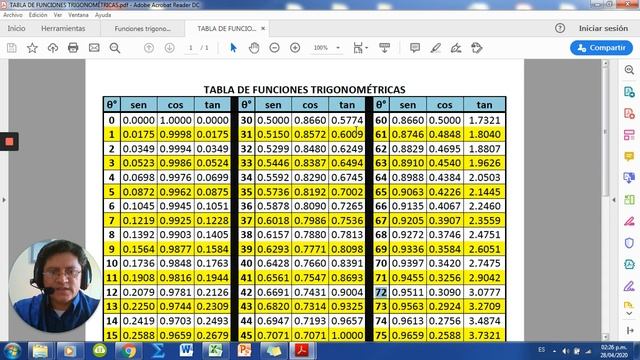Add file to favorites with the star icon
The width and height of the screenshot is (640, 360).
pyautogui.click(x=32, y=48)
